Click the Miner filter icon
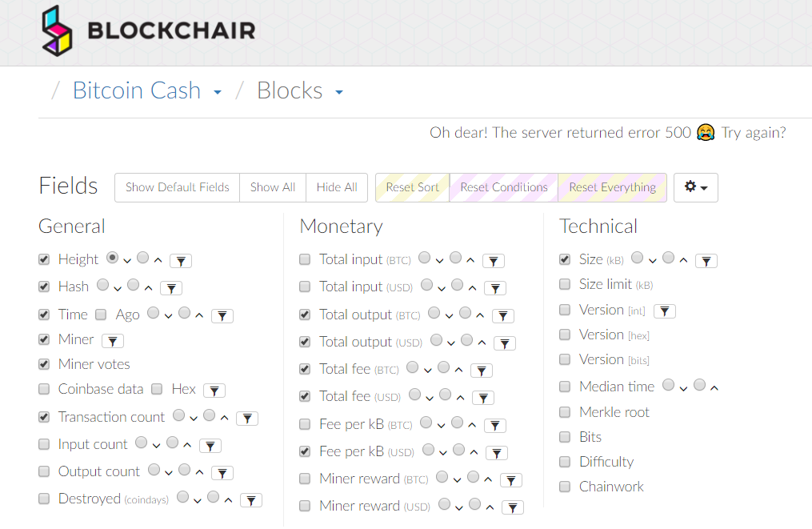Screen dimensions: 812x529 [113, 340]
